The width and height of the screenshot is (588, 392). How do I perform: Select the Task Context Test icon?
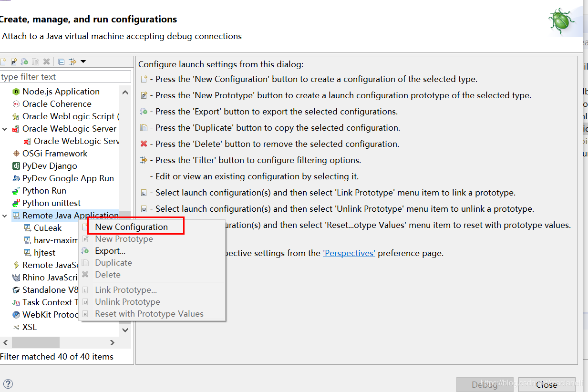16,302
